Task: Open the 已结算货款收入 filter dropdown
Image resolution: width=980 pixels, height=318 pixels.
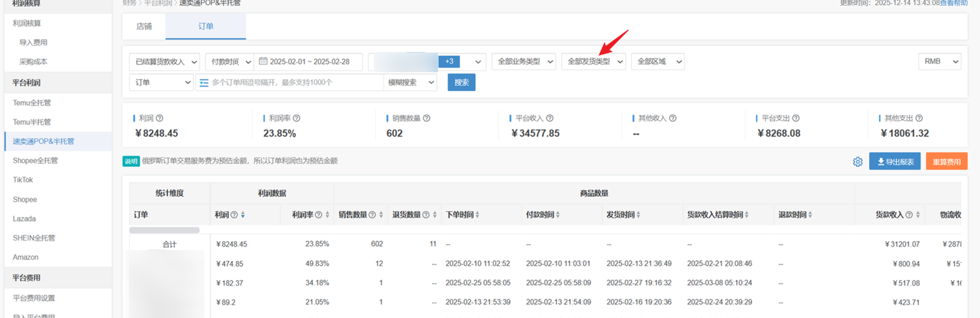Action: 165,62
